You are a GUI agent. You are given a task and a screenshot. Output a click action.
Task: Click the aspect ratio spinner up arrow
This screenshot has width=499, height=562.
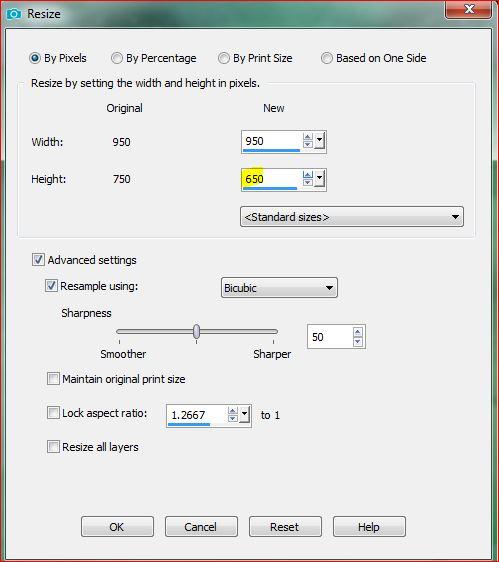coord(233,411)
